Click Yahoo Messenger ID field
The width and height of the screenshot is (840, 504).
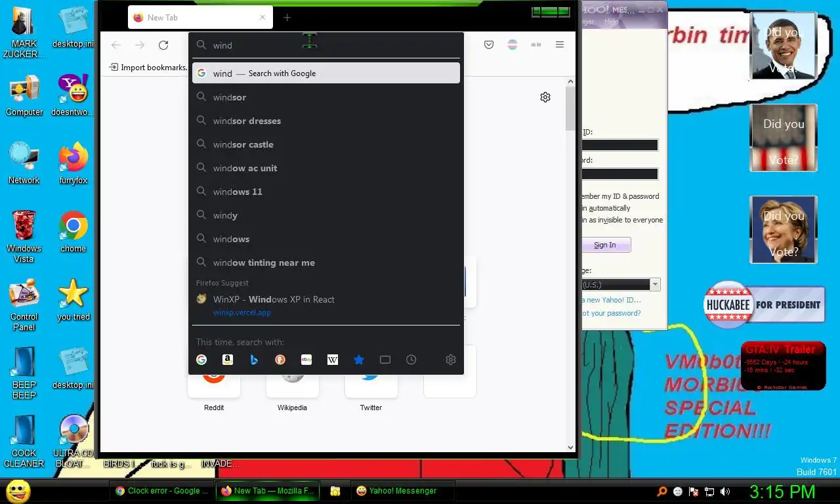pos(619,145)
